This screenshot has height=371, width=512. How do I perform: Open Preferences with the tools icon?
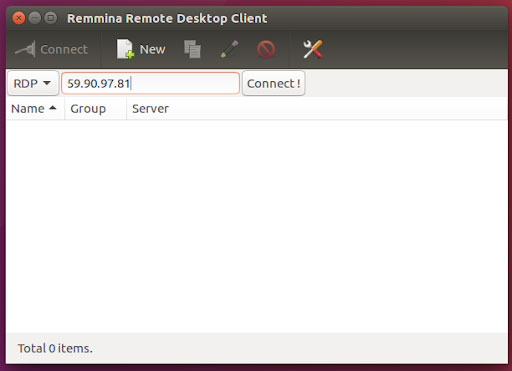tap(312, 50)
